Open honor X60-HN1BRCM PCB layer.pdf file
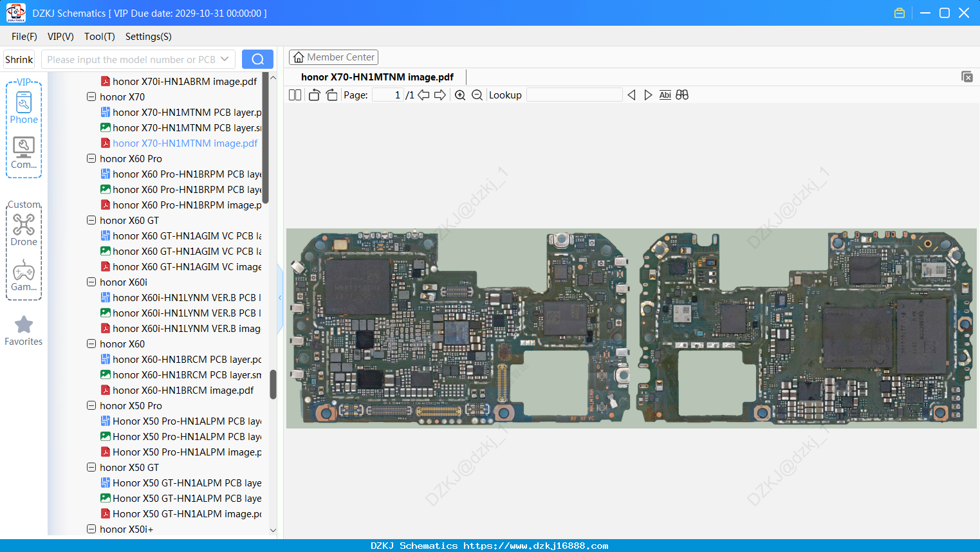Image resolution: width=980 pixels, height=552 pixels. click(181, 360)
